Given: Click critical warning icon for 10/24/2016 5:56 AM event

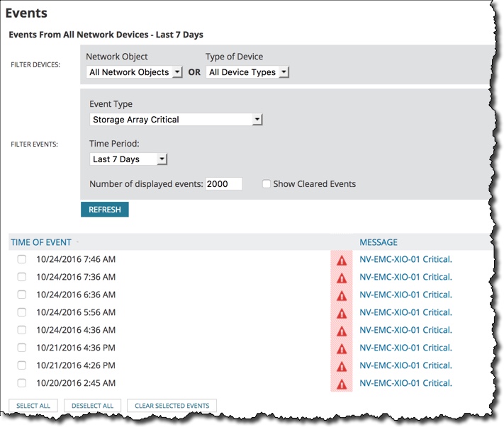Looking at the screenshot, I should coord(342,314).
